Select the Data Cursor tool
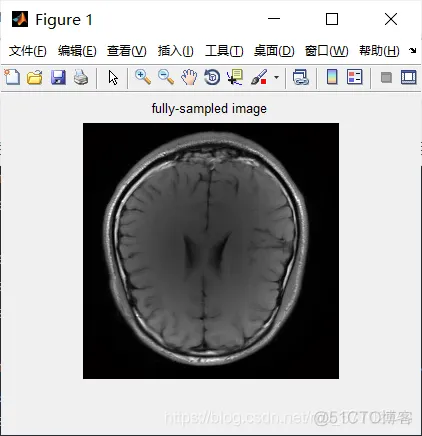 [235, 77]
